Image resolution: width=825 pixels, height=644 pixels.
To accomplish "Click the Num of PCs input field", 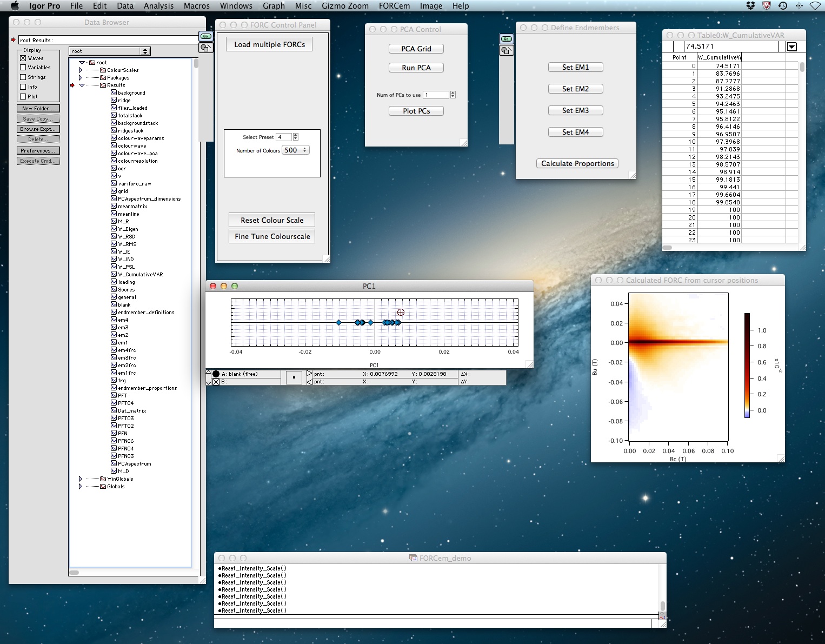I will 436,95.
